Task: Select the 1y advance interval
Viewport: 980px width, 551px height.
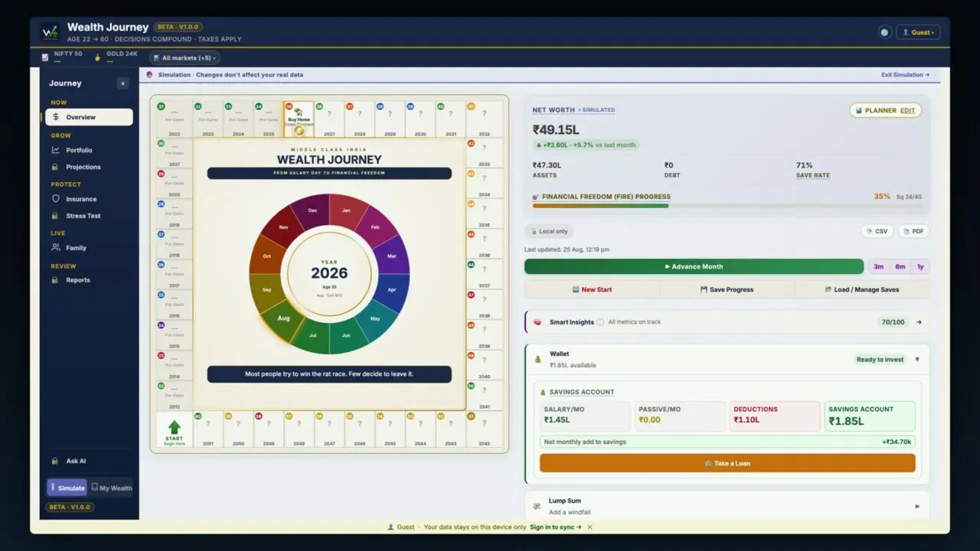Action: 920,266
